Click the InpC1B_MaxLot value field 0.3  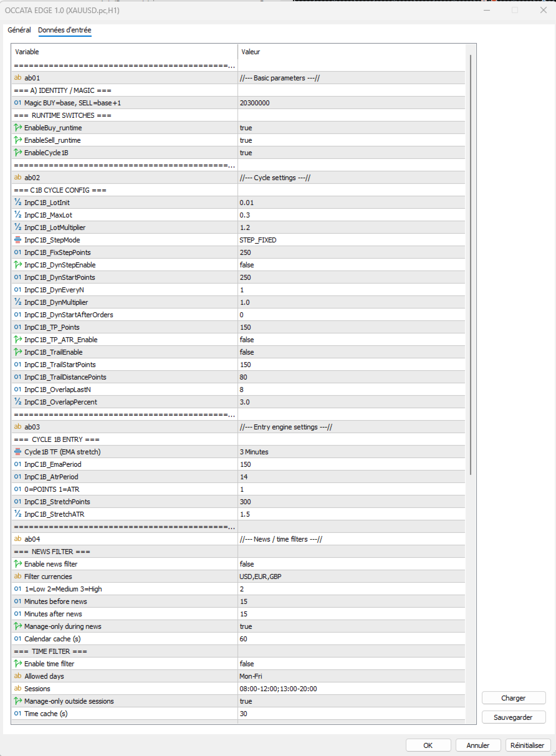coord(244,215)
